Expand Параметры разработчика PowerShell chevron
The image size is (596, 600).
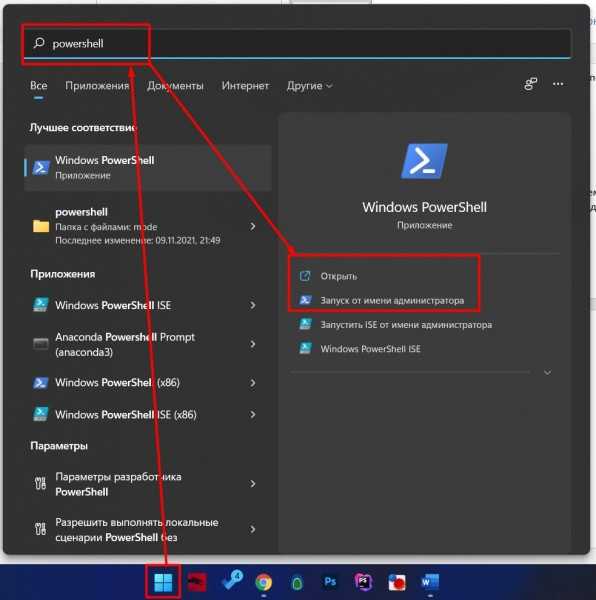252,484
